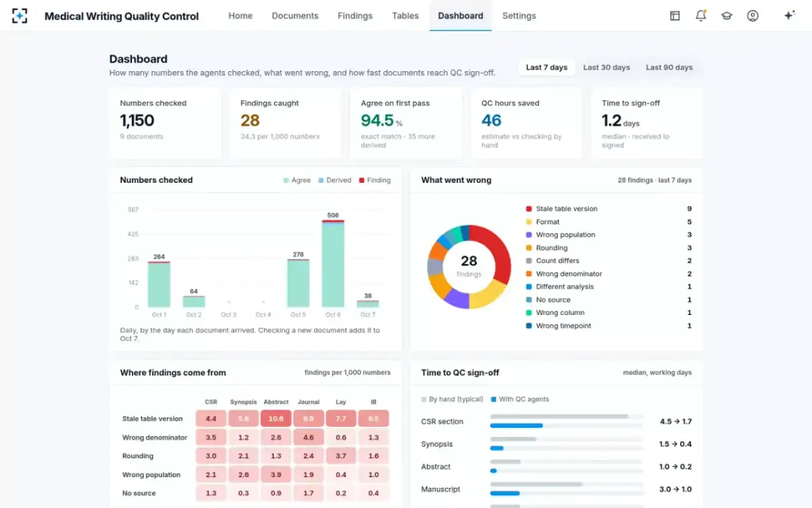This screenshot has width=812, height=508.
Task: Select the Last 7 days range
Action: pyautogui.click(x=547, y=67)
